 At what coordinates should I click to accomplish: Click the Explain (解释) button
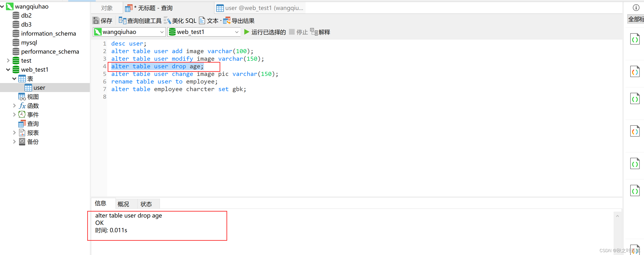point(320,32)
